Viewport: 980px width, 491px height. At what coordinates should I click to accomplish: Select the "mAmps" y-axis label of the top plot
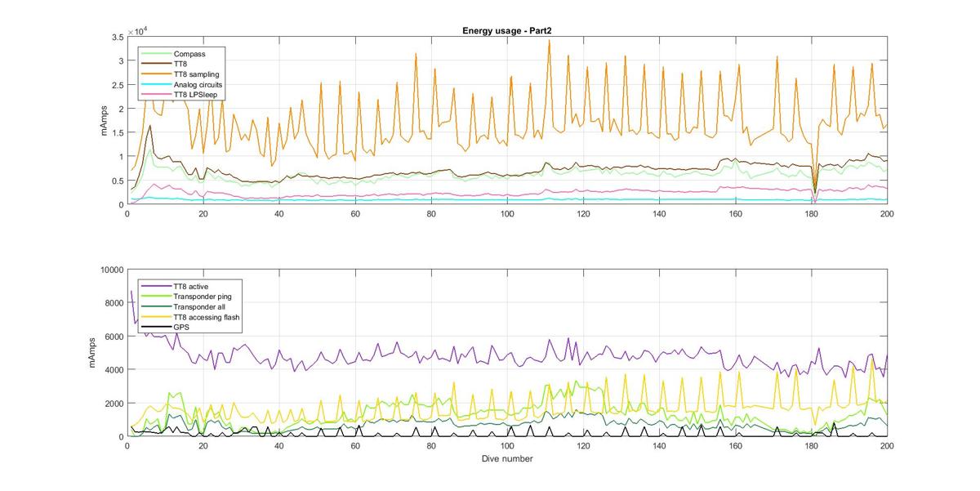click(x=105, y=120)
